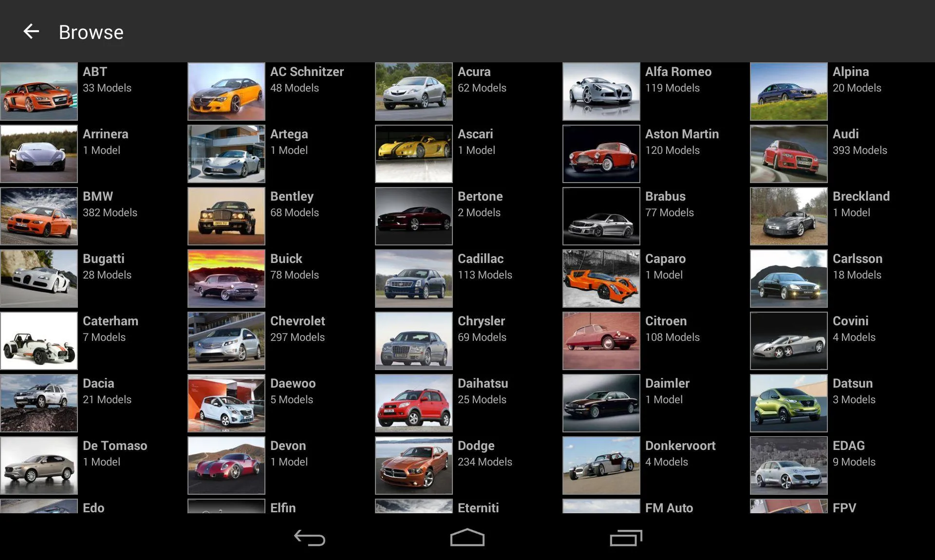935x560 pixels.
Task: Open the Alpina car thumbnail
Action: click(x=789, y=92)
